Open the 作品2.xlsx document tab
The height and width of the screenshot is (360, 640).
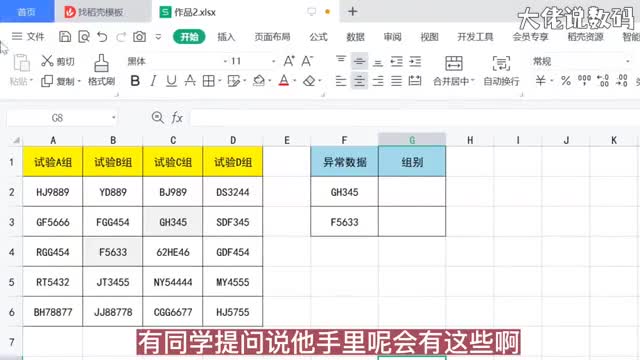245,12
